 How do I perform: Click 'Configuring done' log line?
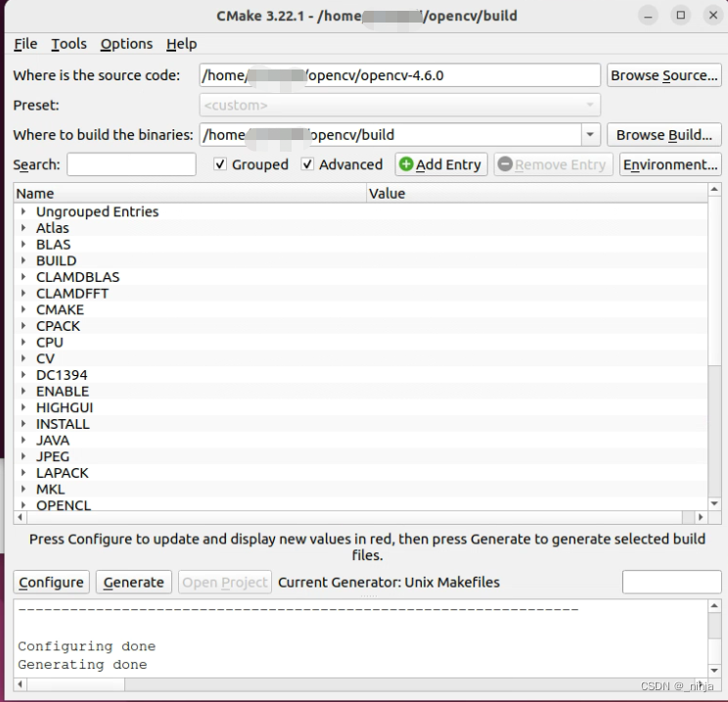[87, 646]
